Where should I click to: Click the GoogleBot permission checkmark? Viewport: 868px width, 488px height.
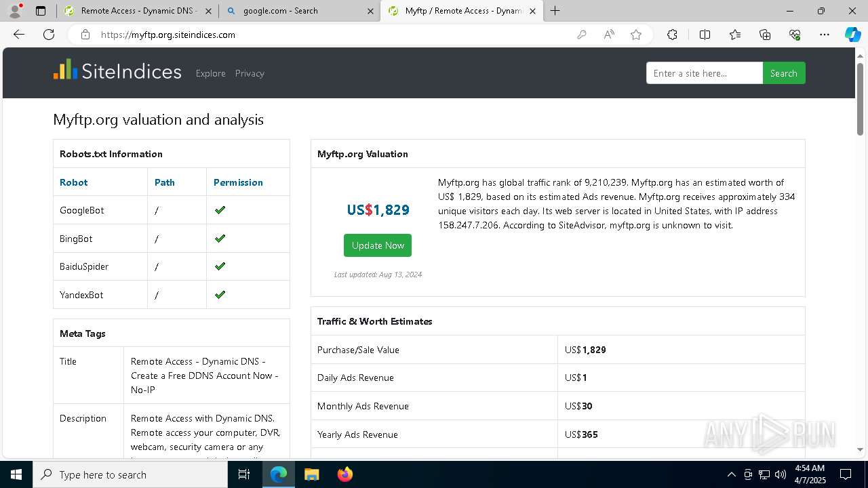pos(220,210)
